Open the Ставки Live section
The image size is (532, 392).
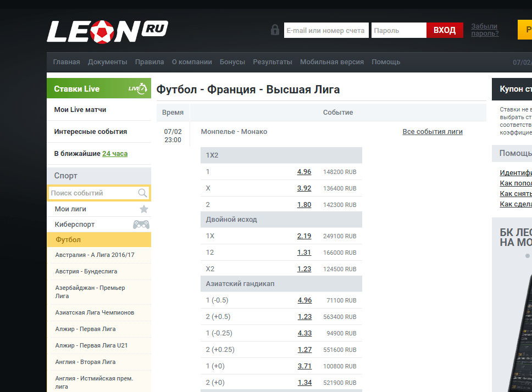point(99,88)
